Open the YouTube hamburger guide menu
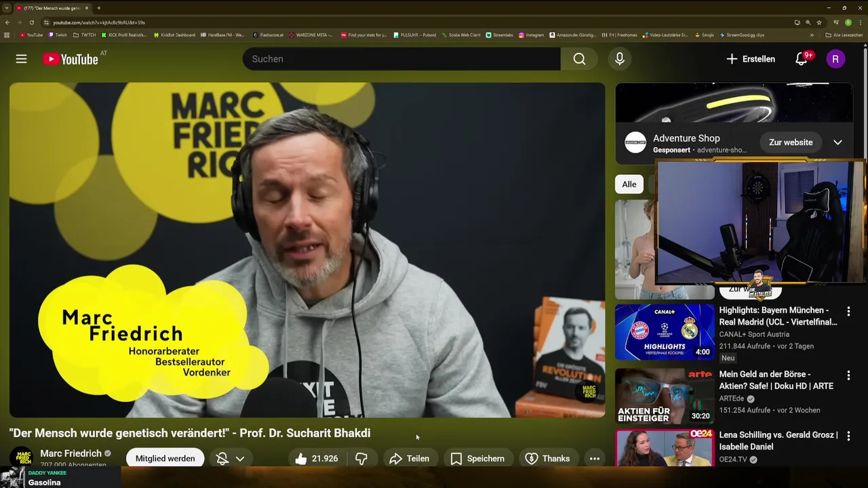 [x=22, y=59]
